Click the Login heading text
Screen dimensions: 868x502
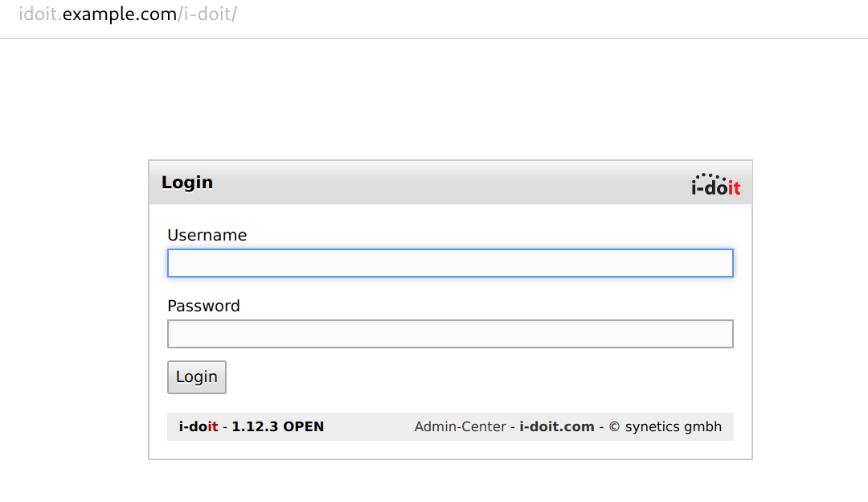(x=186, y=183)
